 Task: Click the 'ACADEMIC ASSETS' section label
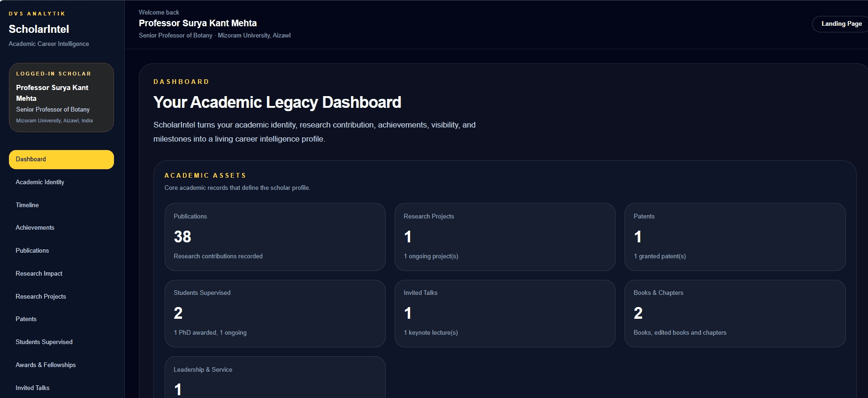pos(205,175)
